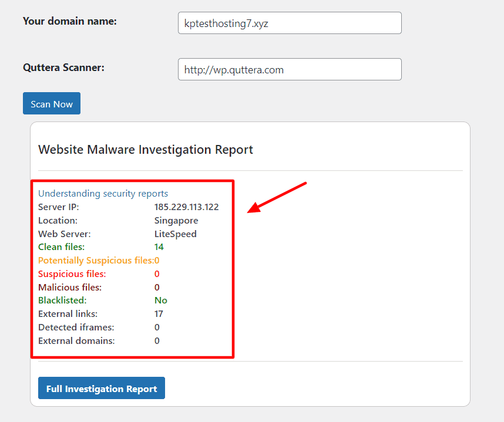Click the Location value Singapore

[176, 221]
